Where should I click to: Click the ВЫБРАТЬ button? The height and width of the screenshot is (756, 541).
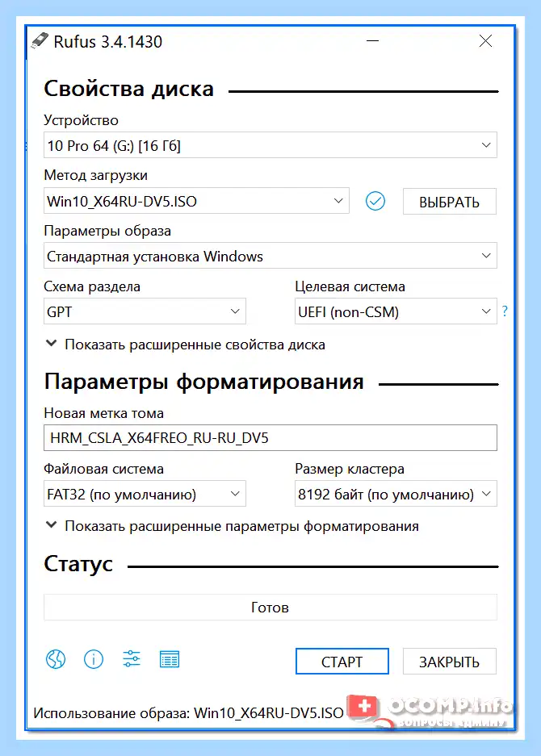[449, 202]
